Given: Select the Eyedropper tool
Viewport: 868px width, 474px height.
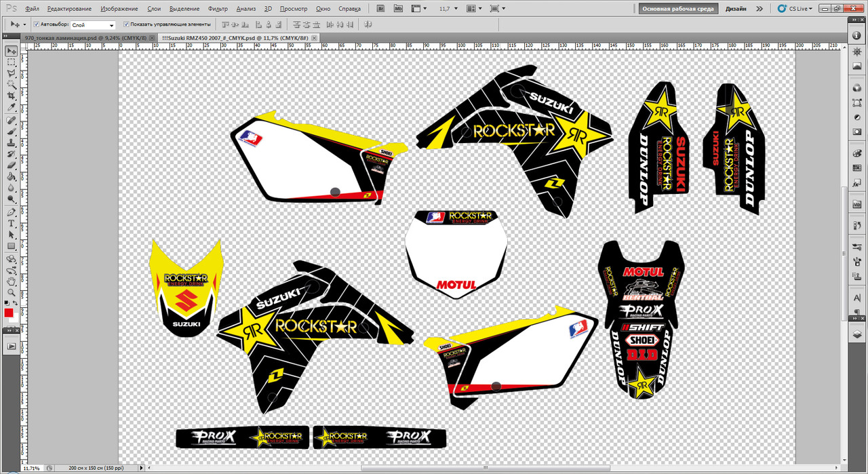Looking at the screenshot, I should pos(12,107).
